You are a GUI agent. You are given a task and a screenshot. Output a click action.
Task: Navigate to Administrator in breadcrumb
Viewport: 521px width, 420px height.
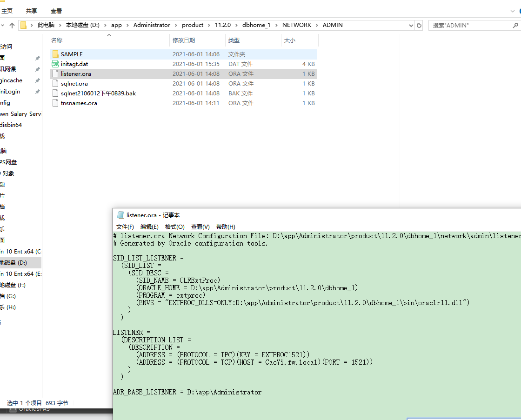[152, 25]
